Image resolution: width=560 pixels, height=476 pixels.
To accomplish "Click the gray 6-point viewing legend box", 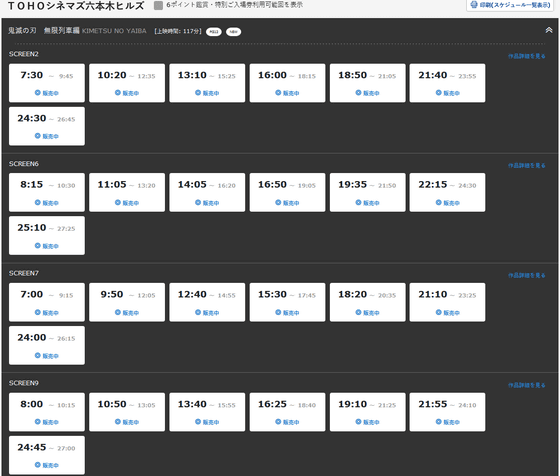I will pos(158,5).
